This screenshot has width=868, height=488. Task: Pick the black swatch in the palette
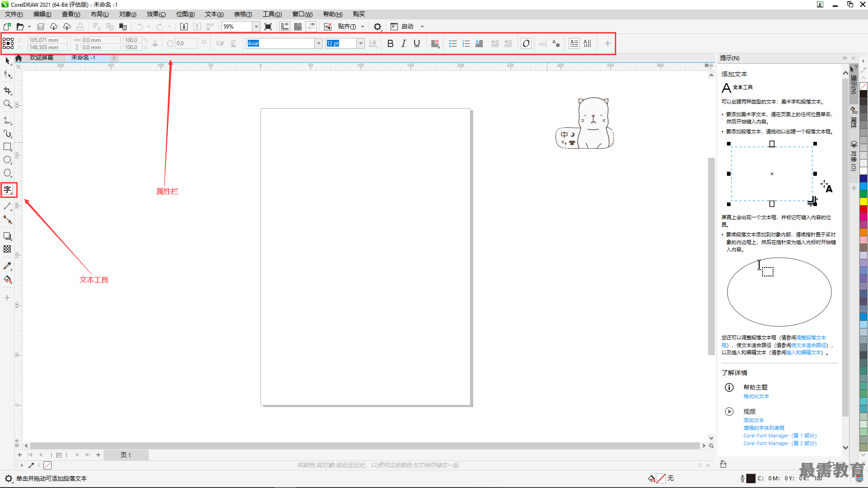coord(863,94)
